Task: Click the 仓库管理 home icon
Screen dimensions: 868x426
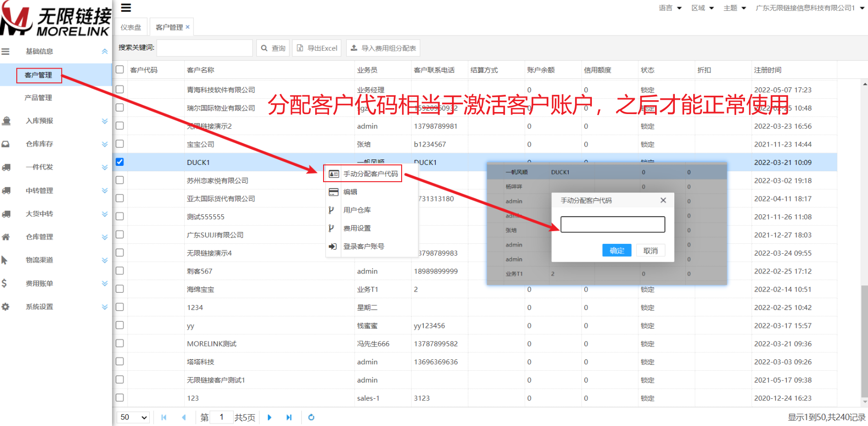Action: 5,236
